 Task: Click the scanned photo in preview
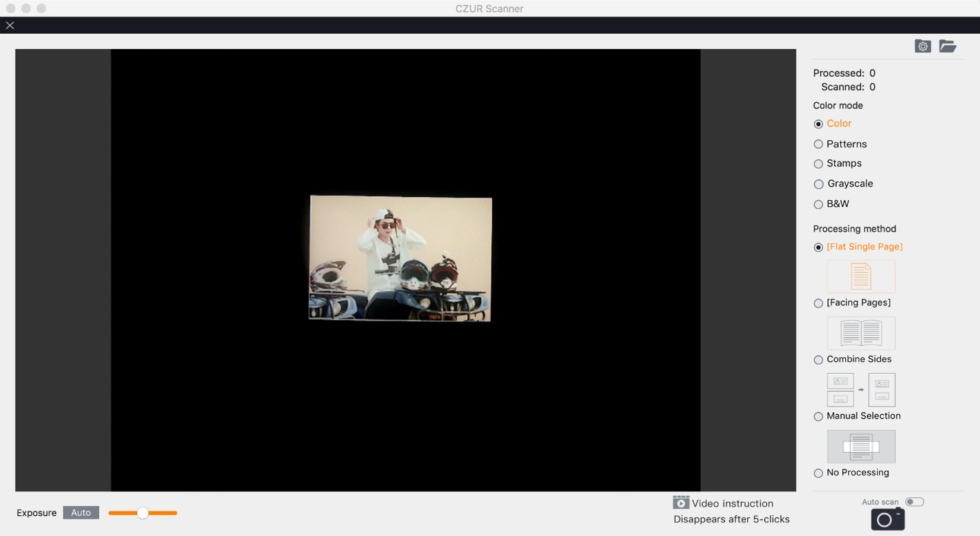pyautogui.click(x=400, y=258)
